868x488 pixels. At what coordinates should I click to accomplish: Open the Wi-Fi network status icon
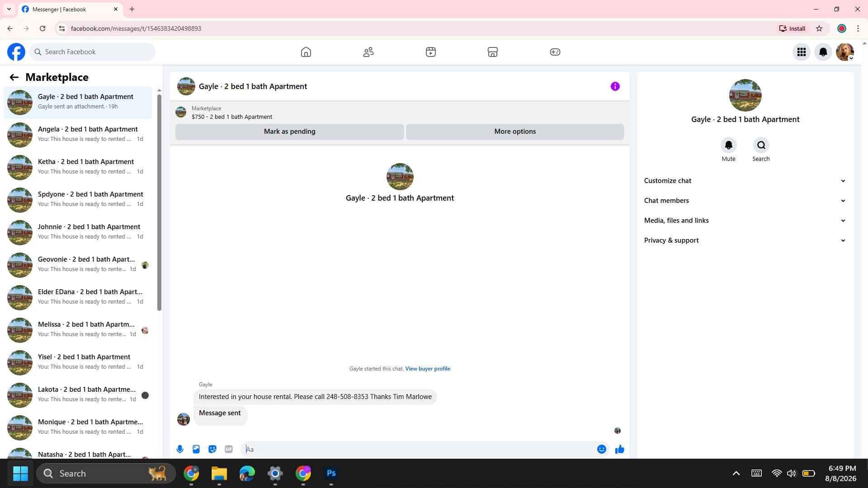point(777,474)
